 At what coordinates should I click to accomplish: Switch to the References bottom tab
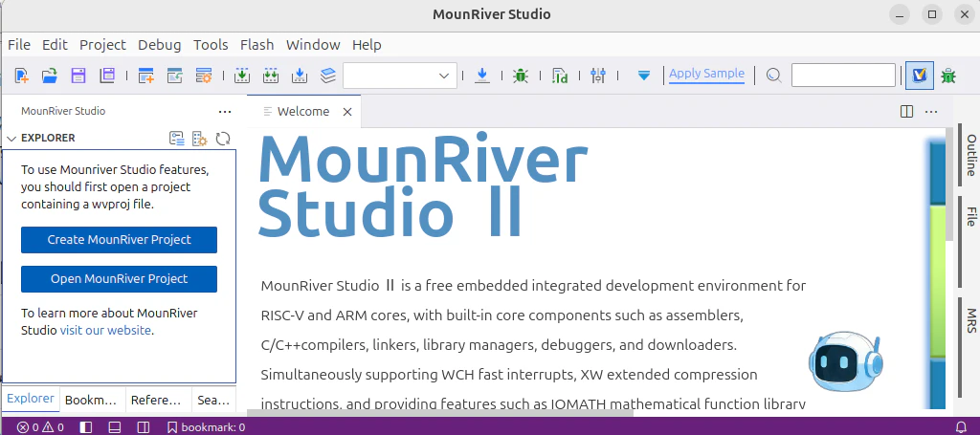(x=156, y=400)
